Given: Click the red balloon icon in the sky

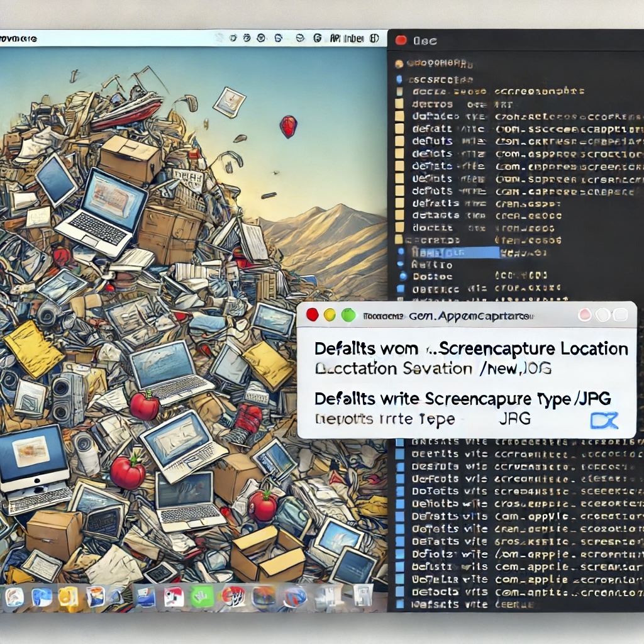Looking at the screenshot, I should point(288,126).
